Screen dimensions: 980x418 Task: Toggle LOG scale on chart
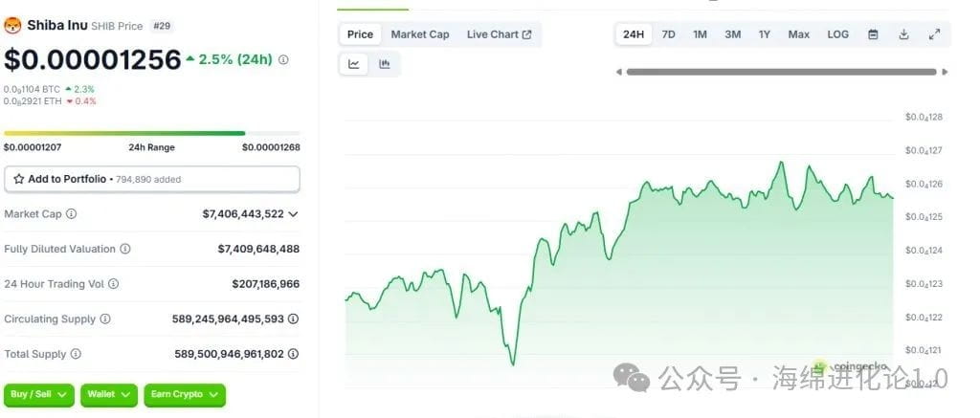pos(837,34)
